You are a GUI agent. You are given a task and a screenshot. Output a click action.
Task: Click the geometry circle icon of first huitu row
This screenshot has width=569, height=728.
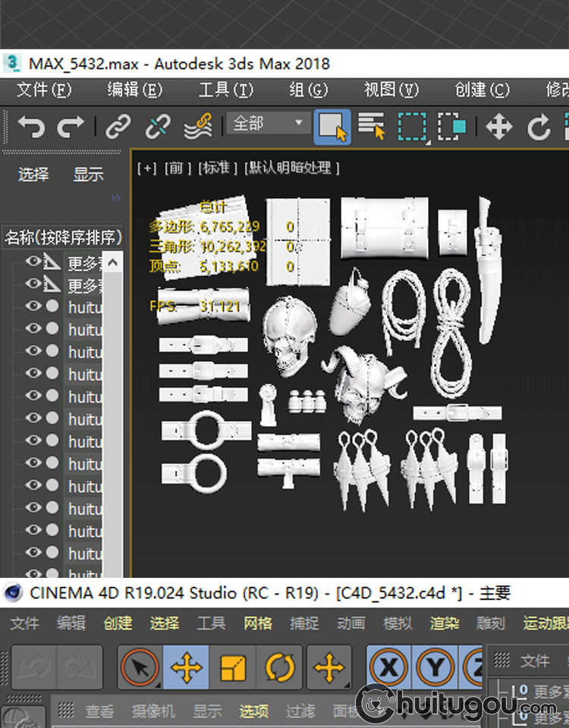tap(52, 306)
